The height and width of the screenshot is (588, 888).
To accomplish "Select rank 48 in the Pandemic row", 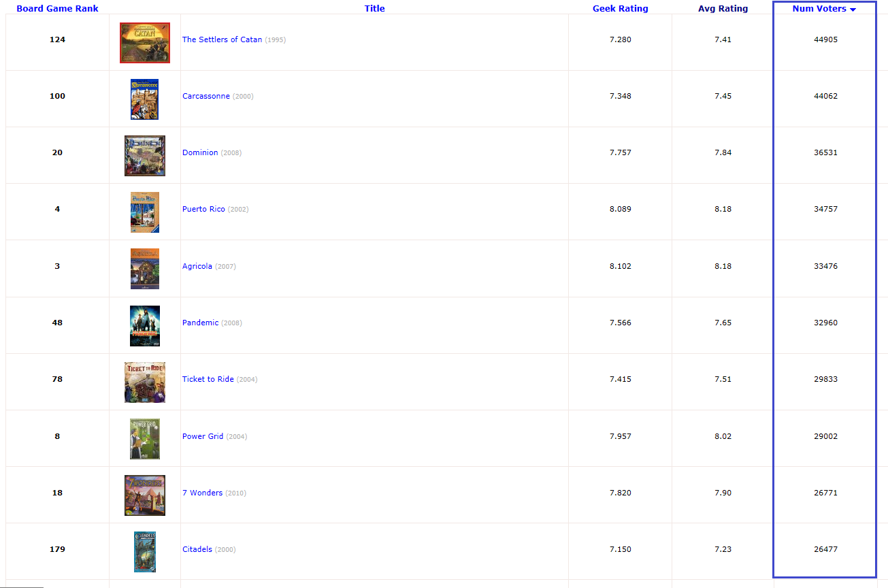I will click(x=57, y=323).
